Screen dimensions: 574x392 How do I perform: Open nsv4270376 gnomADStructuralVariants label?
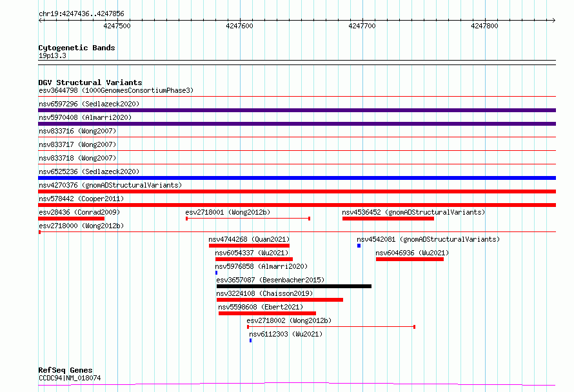pos(110,185)
